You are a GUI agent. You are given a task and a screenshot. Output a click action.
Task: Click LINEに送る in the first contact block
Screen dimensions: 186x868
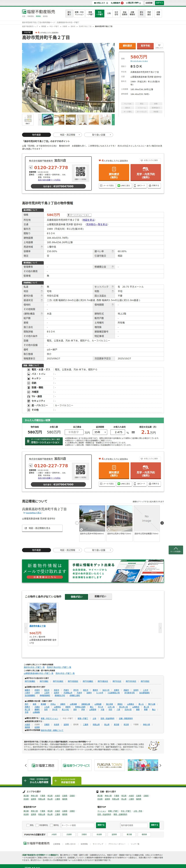(124, 186)
